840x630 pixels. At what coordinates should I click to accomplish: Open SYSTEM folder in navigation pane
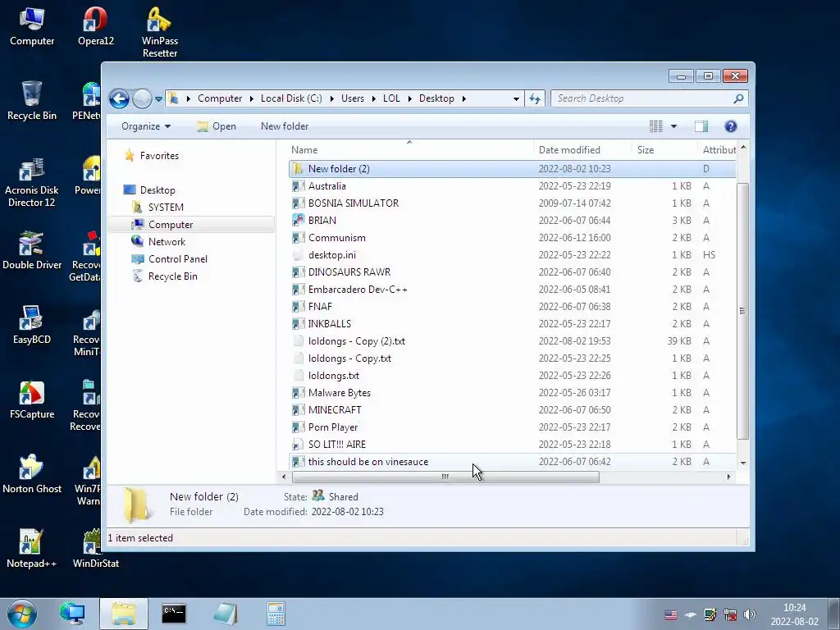166,208
